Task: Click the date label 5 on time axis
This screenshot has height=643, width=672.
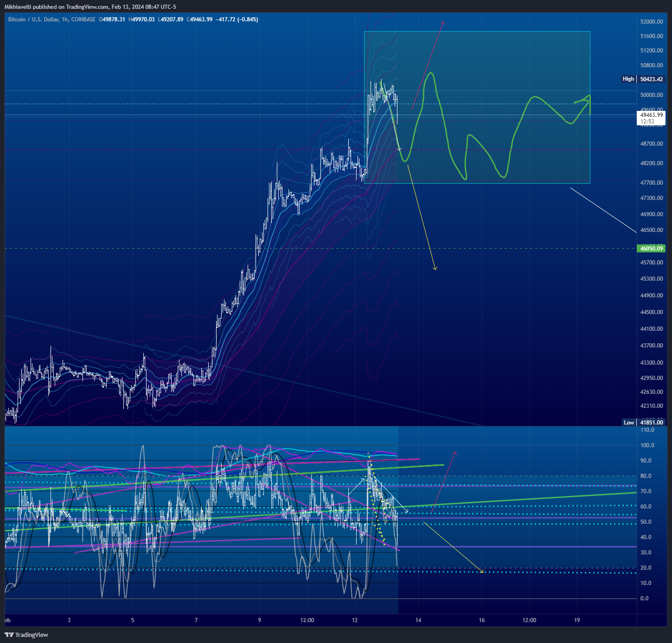Action: point(133,620)
